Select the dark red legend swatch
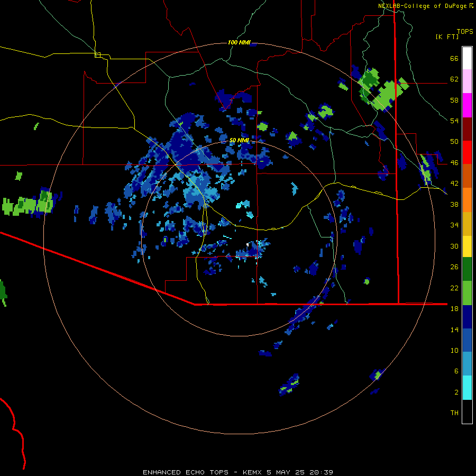The image size is (476, 476). [467, 129]
